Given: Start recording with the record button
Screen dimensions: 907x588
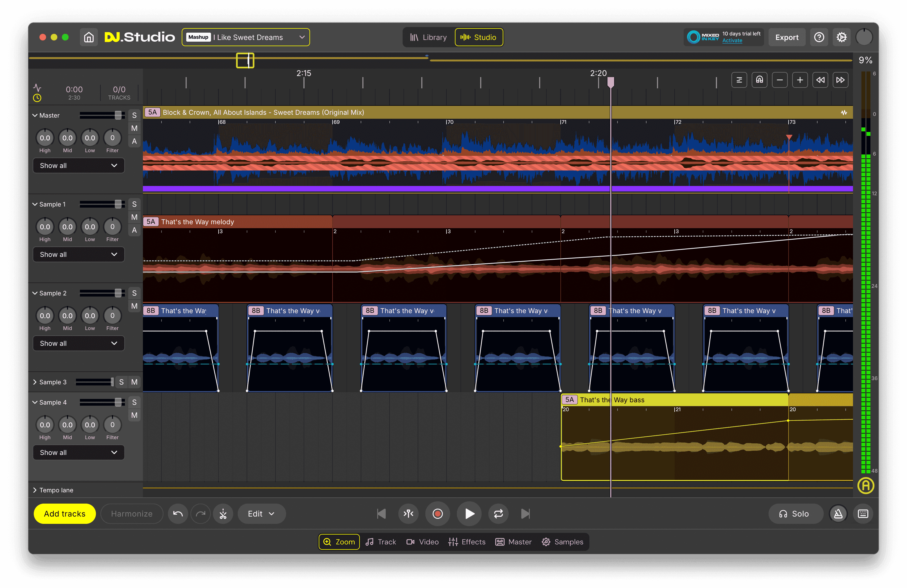Looking at the screenshot, I should coord(438,514).
